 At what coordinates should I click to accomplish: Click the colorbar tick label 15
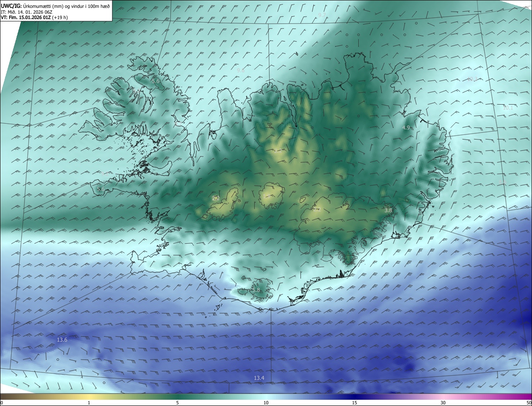tap(355, 403)
